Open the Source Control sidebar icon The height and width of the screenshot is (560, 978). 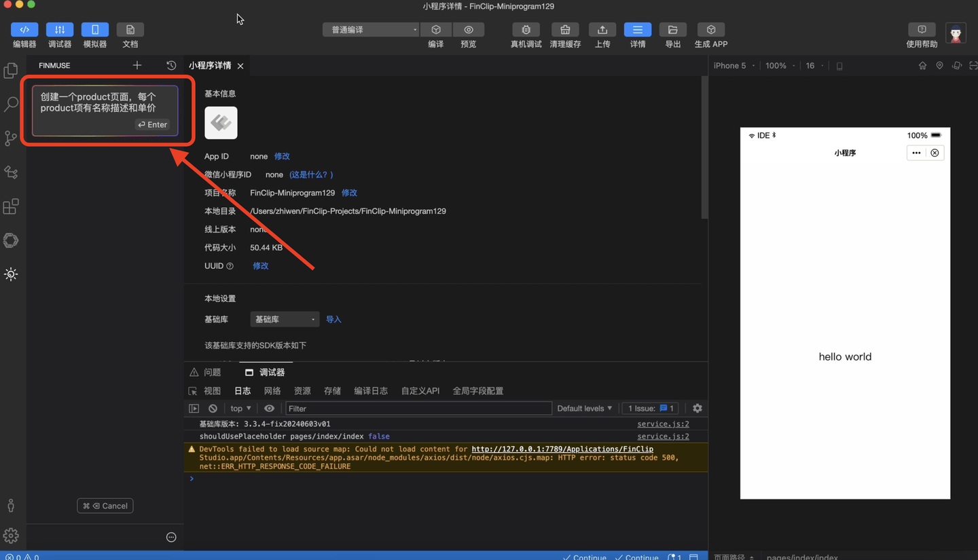click(11, 138)
